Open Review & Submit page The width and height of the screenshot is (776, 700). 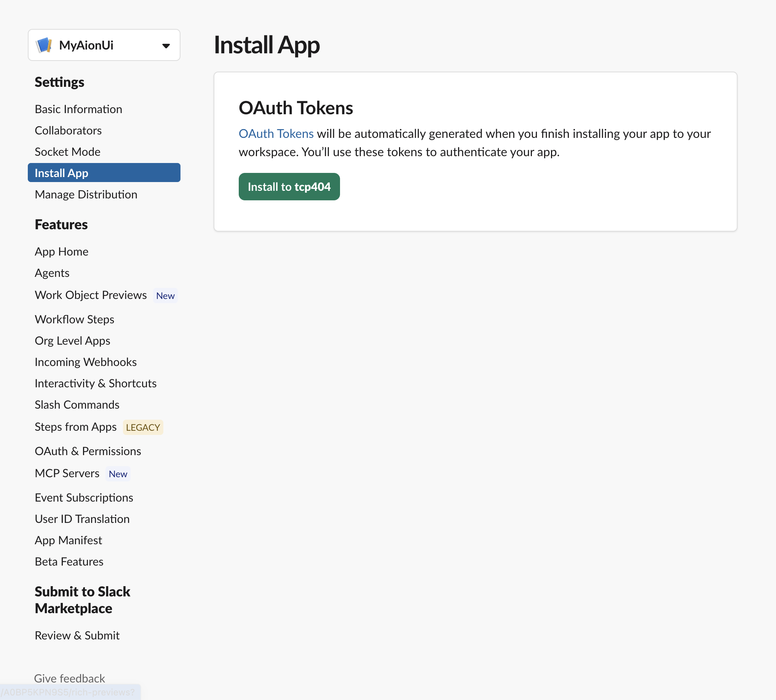[77, 635]
